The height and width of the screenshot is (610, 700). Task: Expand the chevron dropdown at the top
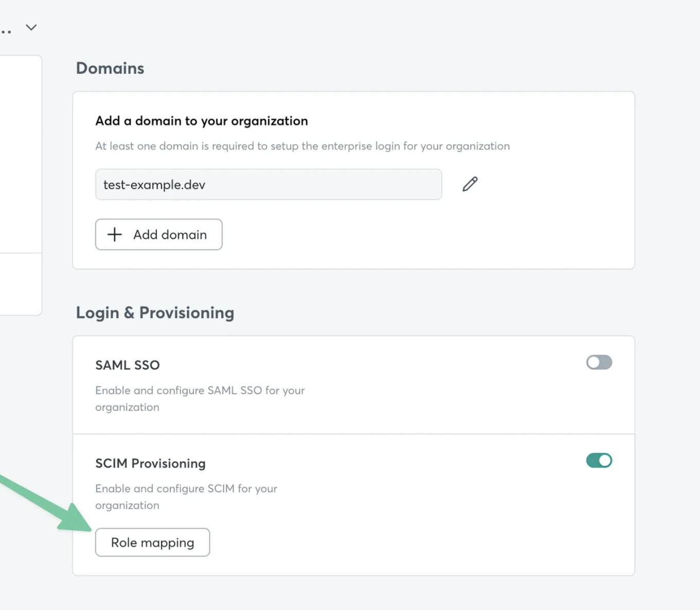[31, 27]
